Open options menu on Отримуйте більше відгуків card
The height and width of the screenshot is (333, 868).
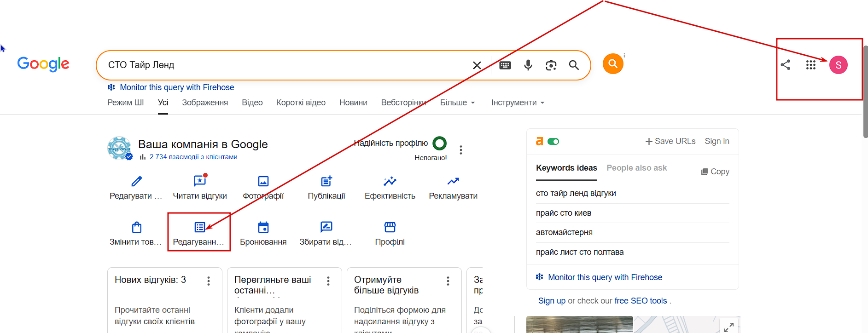(x=448, y=281)
